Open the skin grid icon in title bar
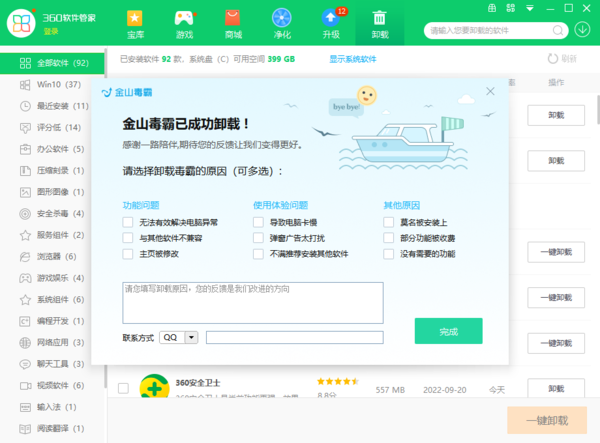Screen dimensions: 600x443 pos(511,8)
